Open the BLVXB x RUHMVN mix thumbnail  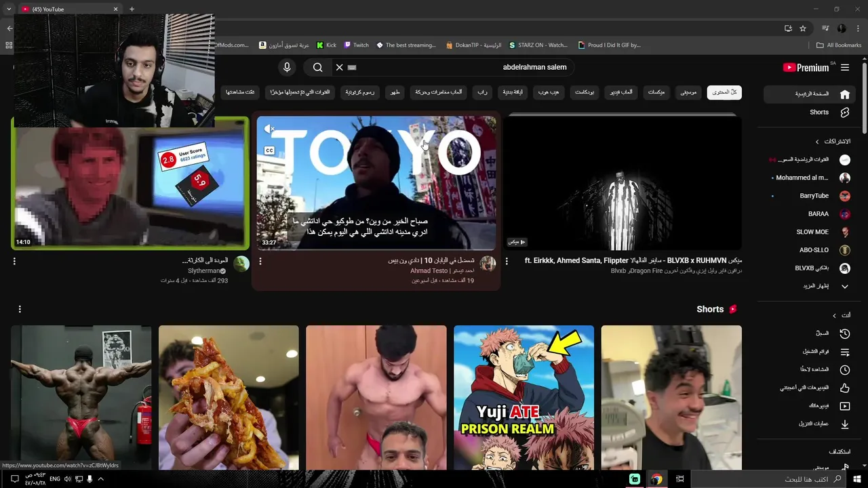pos(623,183)
